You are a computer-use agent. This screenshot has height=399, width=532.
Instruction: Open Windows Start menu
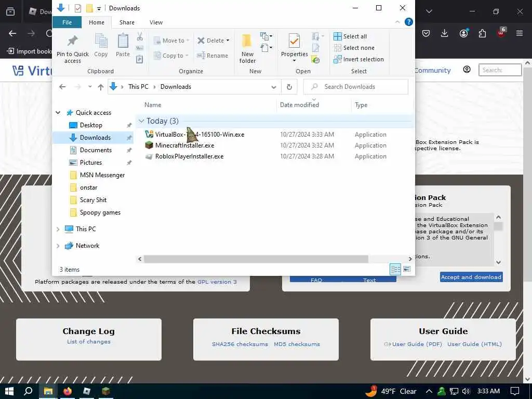pyautogui.click(x=9, y=391)
